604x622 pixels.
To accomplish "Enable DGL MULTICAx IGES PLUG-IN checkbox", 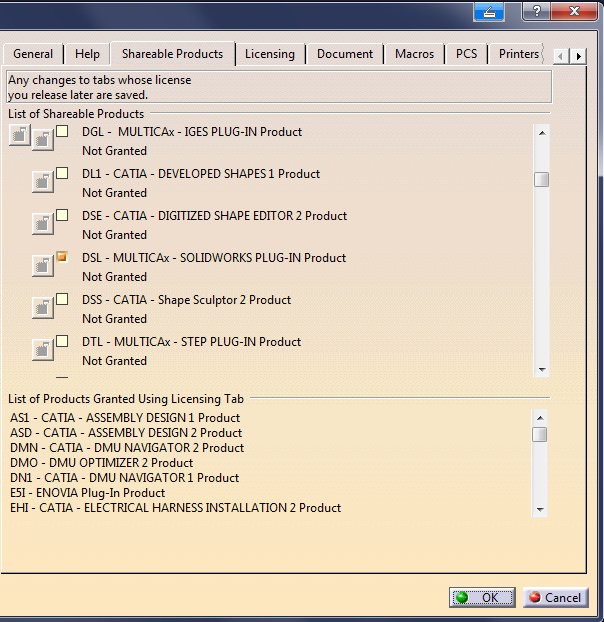I will click(62, 131).
